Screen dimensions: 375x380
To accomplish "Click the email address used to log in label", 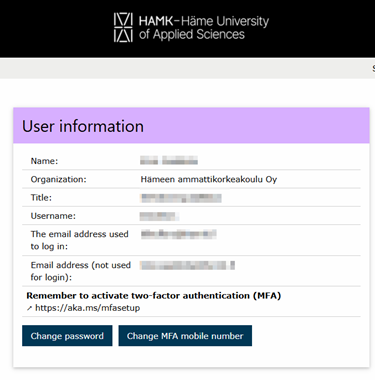I will [79, 240].
